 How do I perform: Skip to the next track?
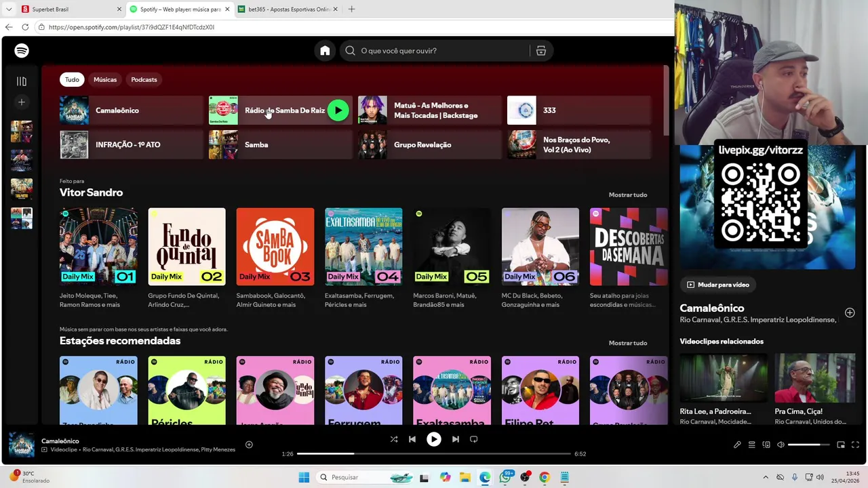456,439
